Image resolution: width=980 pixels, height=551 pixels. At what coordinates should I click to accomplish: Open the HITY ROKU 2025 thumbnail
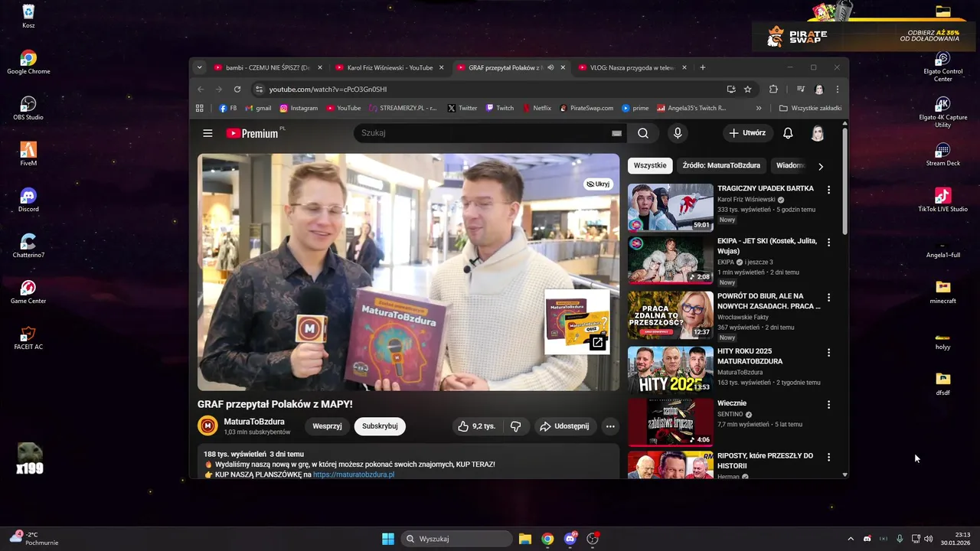(671, 370)
